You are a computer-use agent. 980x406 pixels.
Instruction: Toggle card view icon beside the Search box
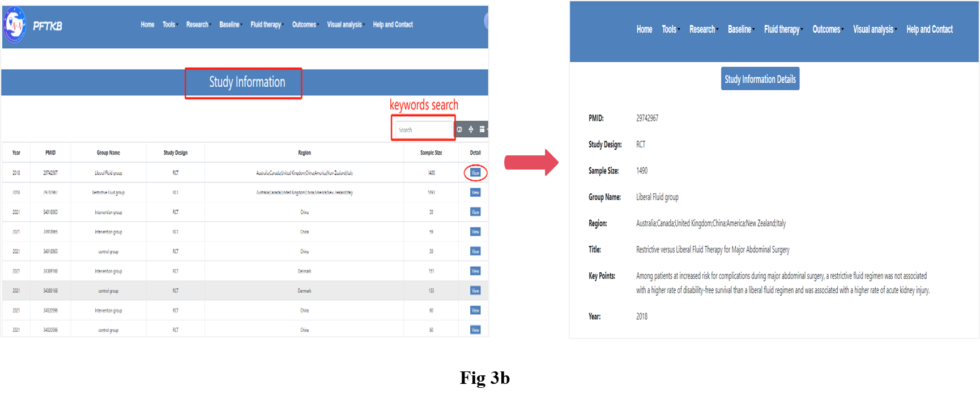459,129
